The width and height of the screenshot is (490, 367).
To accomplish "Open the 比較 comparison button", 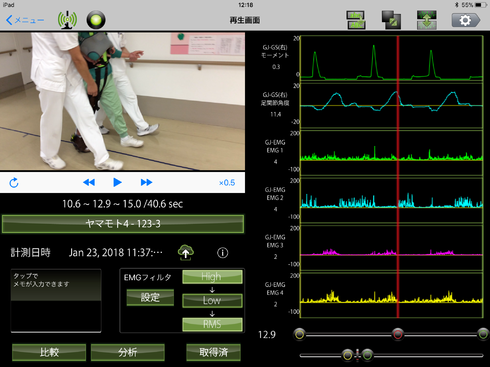I will [x=49, y=352].
